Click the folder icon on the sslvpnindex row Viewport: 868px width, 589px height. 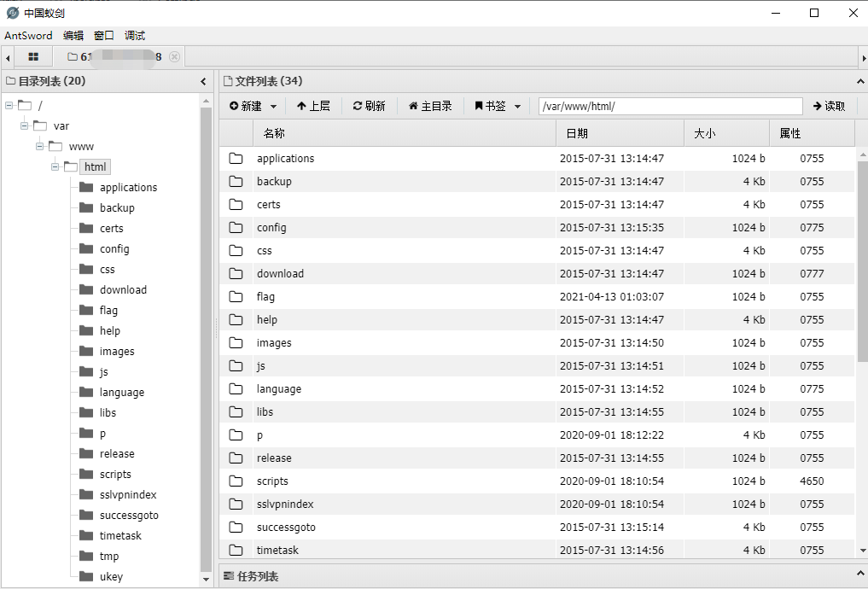pyautogui.click(x=236, y=504)
